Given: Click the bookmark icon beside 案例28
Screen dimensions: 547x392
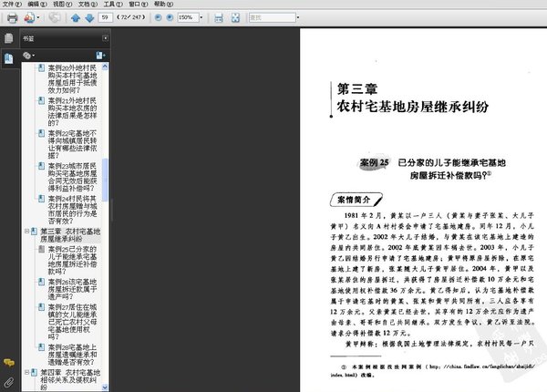Looking at the screenshot, I should click(41, 347).
